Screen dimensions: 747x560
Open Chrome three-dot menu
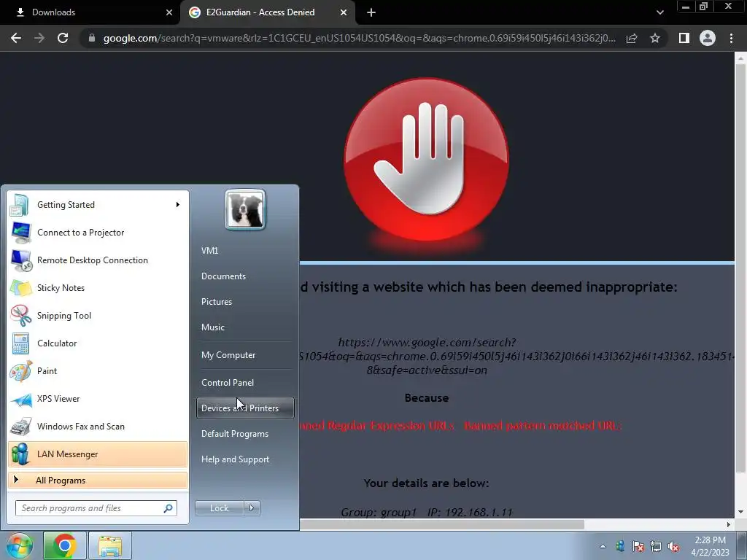731,38
